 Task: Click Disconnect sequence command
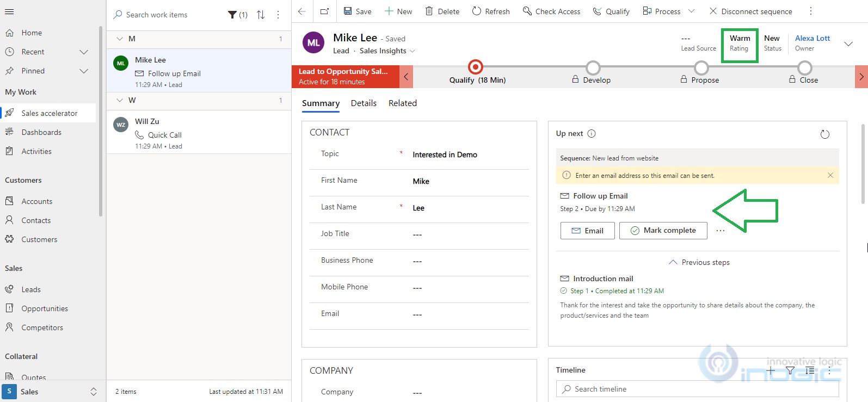(x=751, y=11)
